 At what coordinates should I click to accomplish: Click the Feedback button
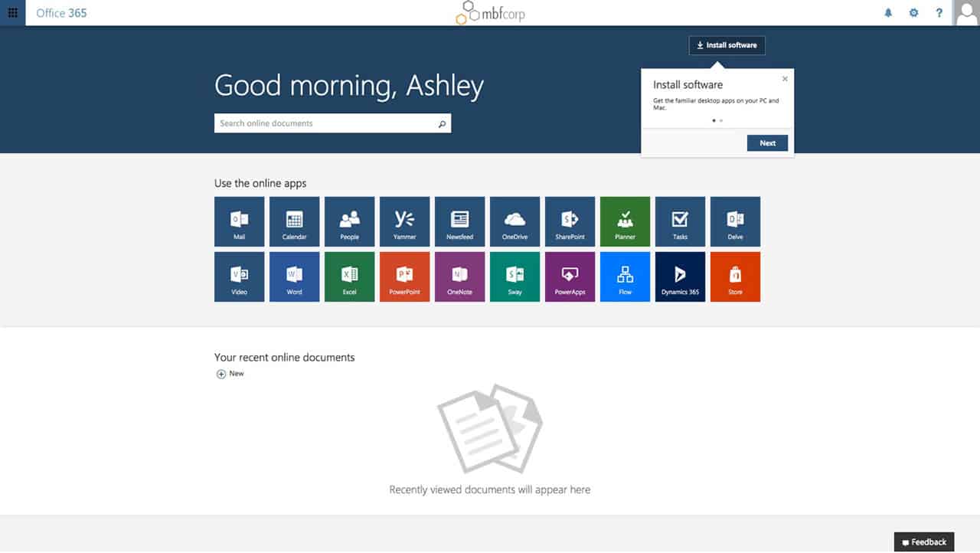924,542
